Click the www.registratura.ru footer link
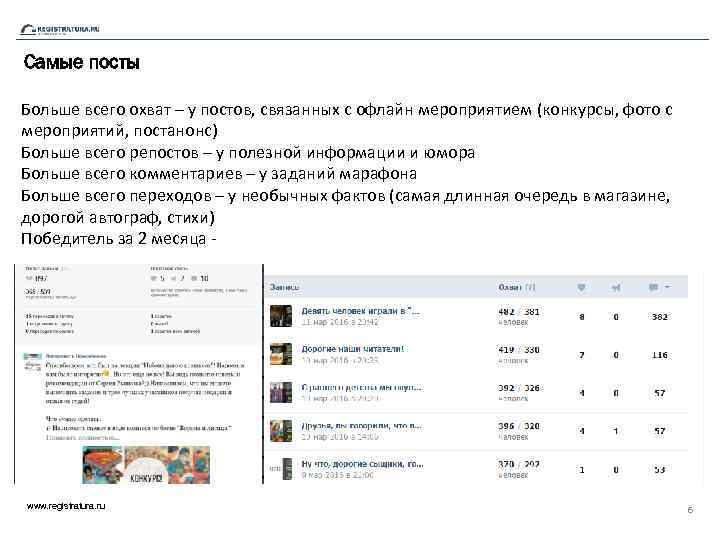This screenshot has height=540, width=720. coord(66,506)
